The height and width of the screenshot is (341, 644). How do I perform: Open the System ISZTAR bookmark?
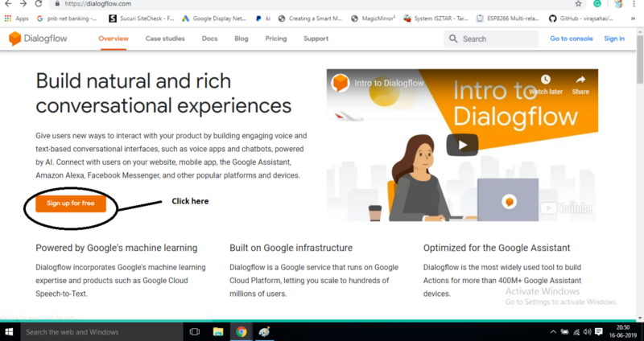(x=436, y=18)
